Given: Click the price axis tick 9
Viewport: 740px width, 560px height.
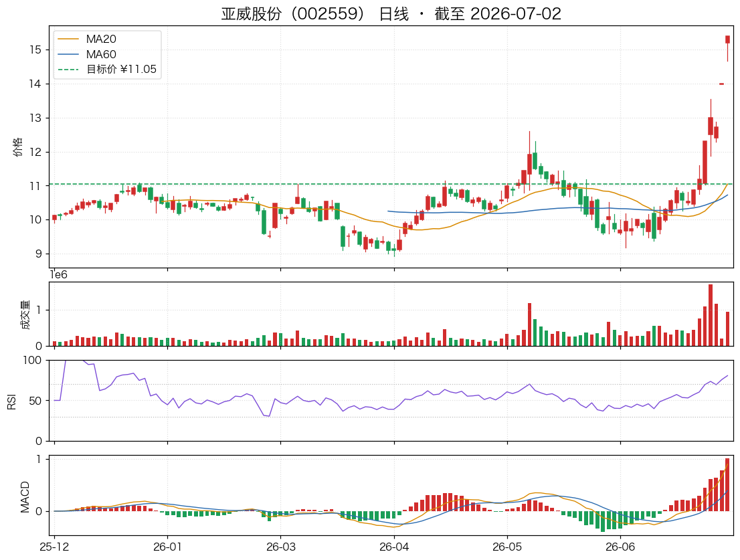Looking at the screenshot, I should point(38,254).
